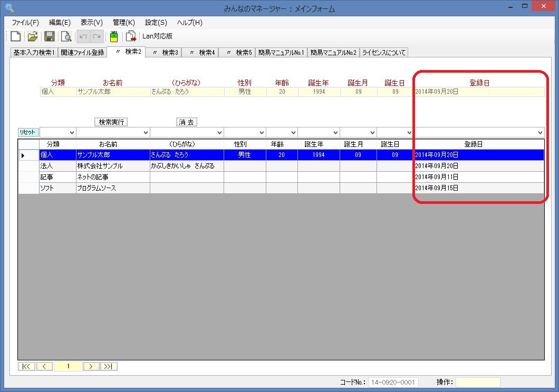The height and width of the screenshot is (392, 559).
Task: Click the green pencil holder icon
Action: 113,36
